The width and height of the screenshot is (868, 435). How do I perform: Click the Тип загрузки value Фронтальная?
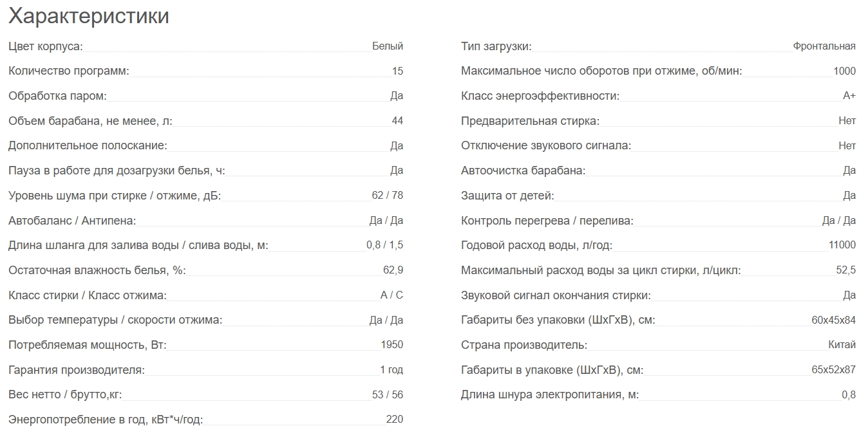(x=824, y=46)
